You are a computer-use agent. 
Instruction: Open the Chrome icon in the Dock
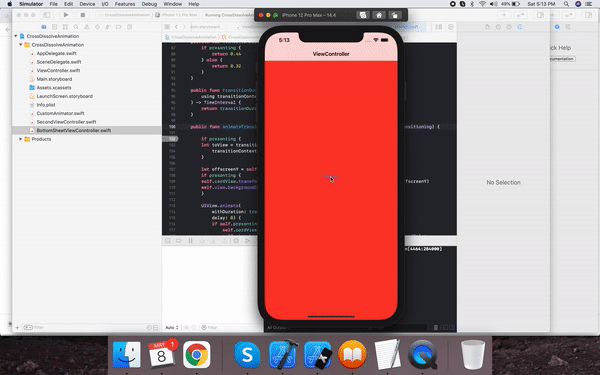196,355
